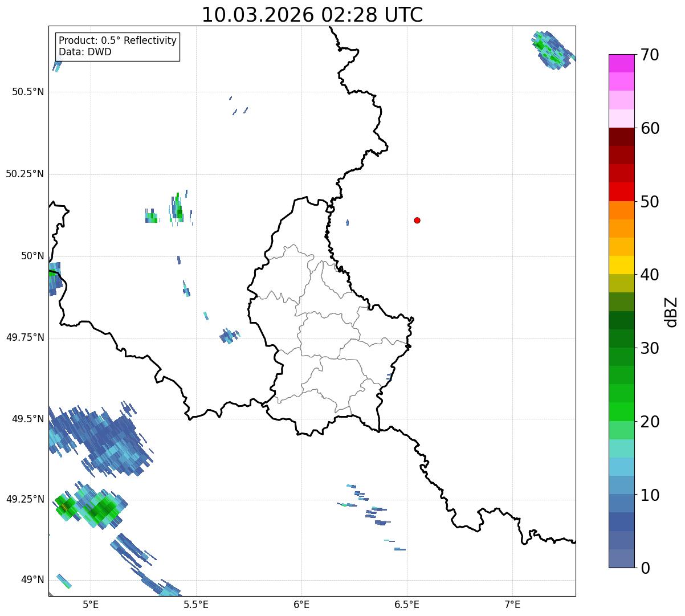Click the colorbar tick label 30
Viewport: 685px width, 616px height.
(x=650, y=348)
